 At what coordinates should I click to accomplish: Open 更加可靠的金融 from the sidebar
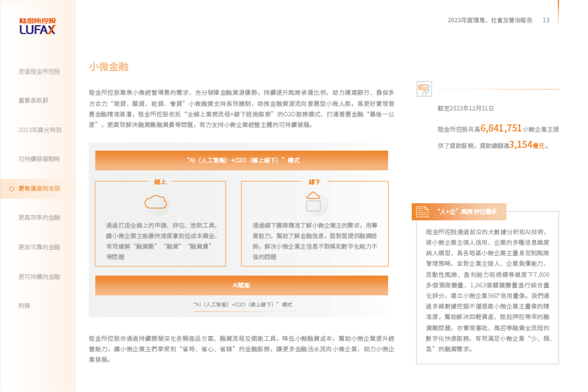(x=39, y=247)
